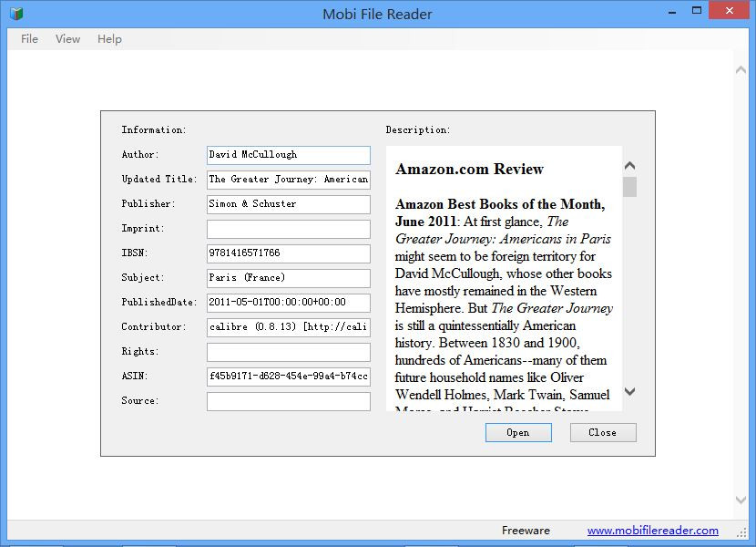The width and height of the screenshot is (756, 547).
Task: Click the Close button in the dialog
Action: coord(603,432)
